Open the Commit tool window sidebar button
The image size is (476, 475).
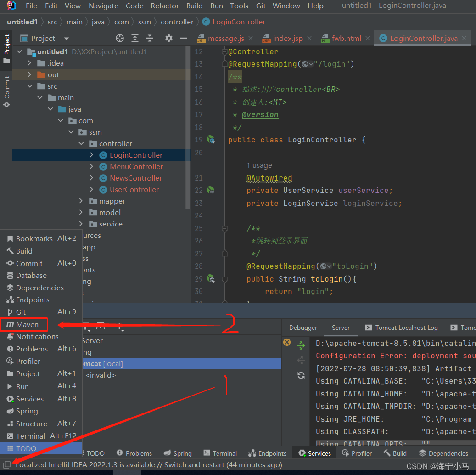coord(6,91)
